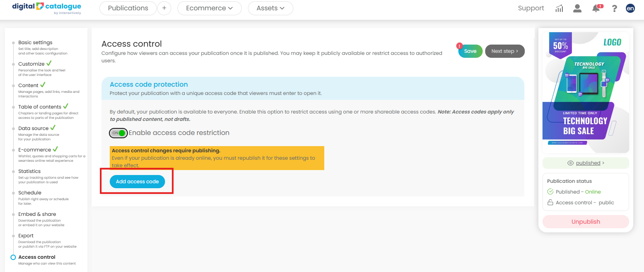Go to Next step
The image size is (644, 272).
[x=505, y=51]
